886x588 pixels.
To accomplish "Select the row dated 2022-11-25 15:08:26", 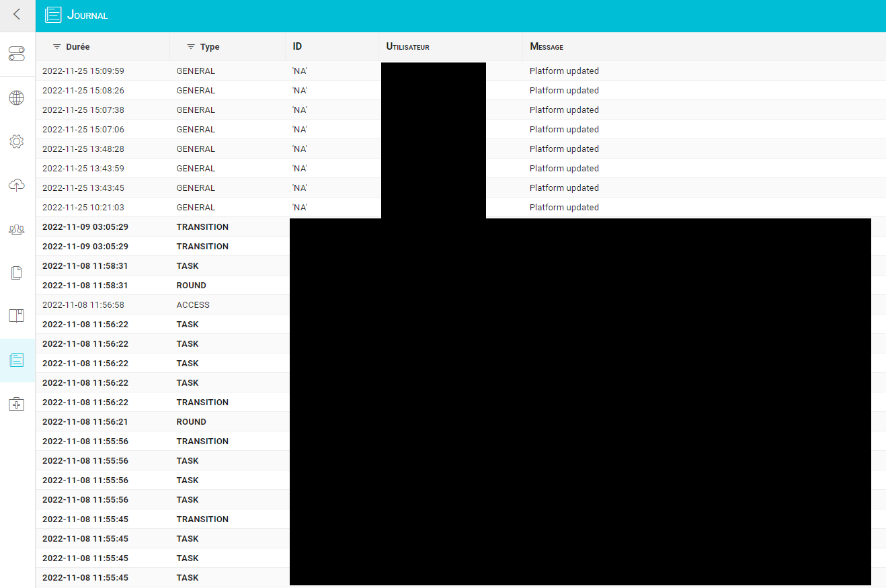I will pos(460,90).
